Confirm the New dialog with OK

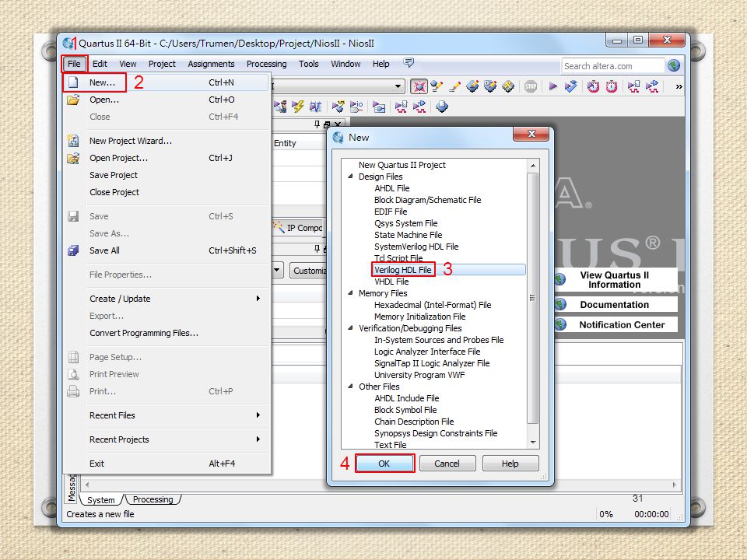[x=384, y=464]
